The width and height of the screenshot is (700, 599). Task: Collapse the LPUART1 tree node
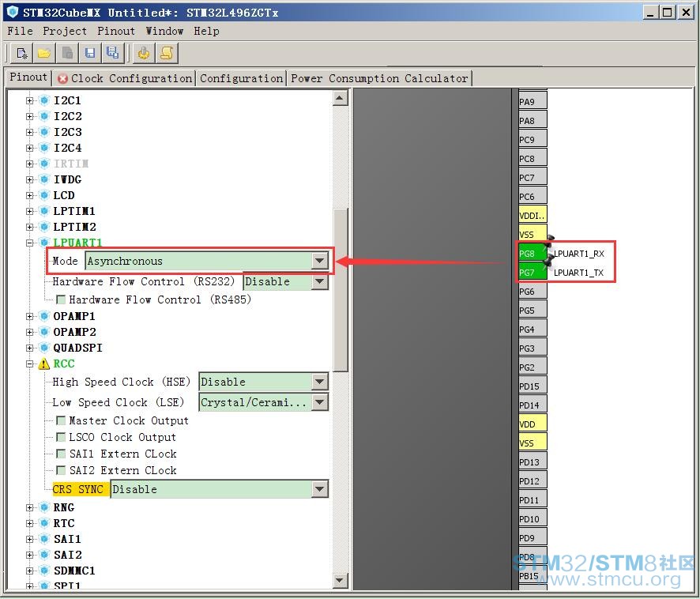tap(29, 243)
